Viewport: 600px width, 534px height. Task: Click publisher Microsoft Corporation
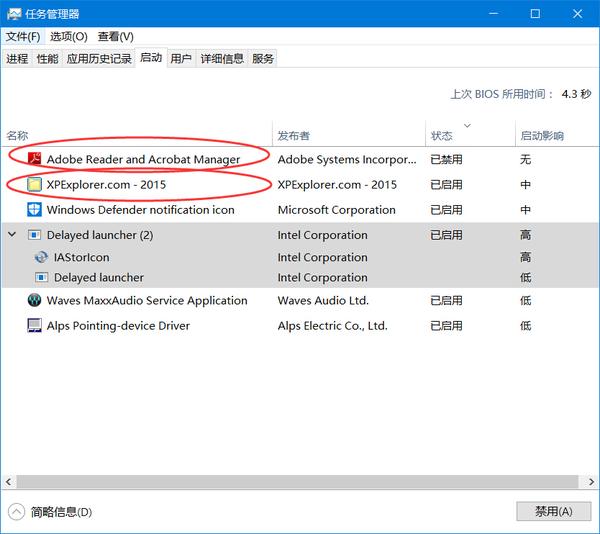pos(336,210)
